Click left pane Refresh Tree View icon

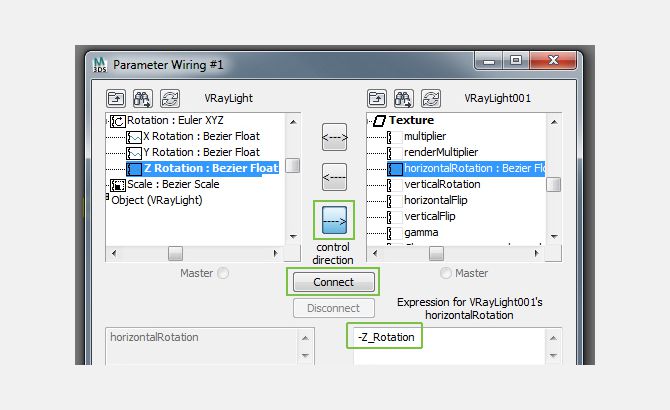[170, 99]
